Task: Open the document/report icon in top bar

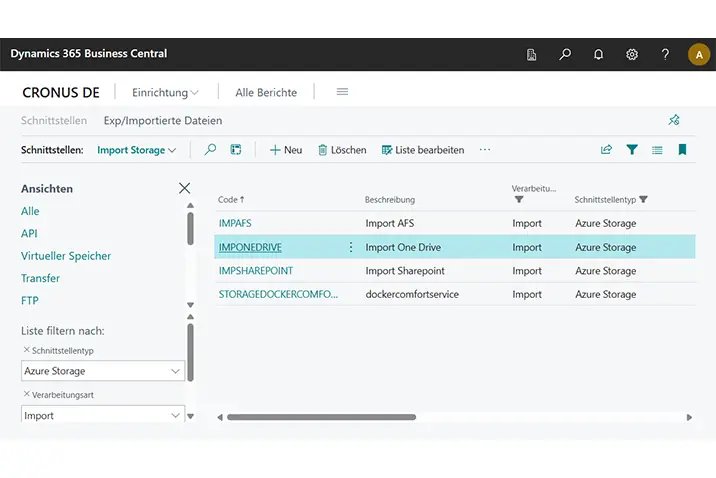Action: pyautogui.click(x=532, y=55)
